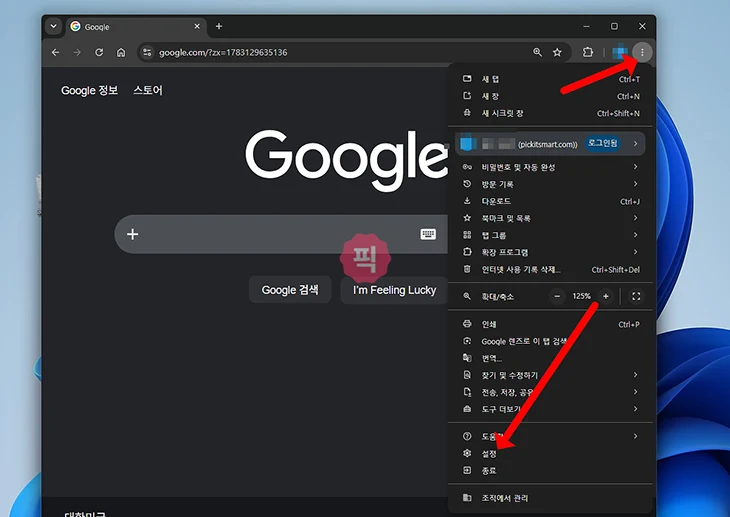The height and width of the screenshot is (517, 730).
Task: Expand 확장 프로그램 submenu
Action: point(551,252)
